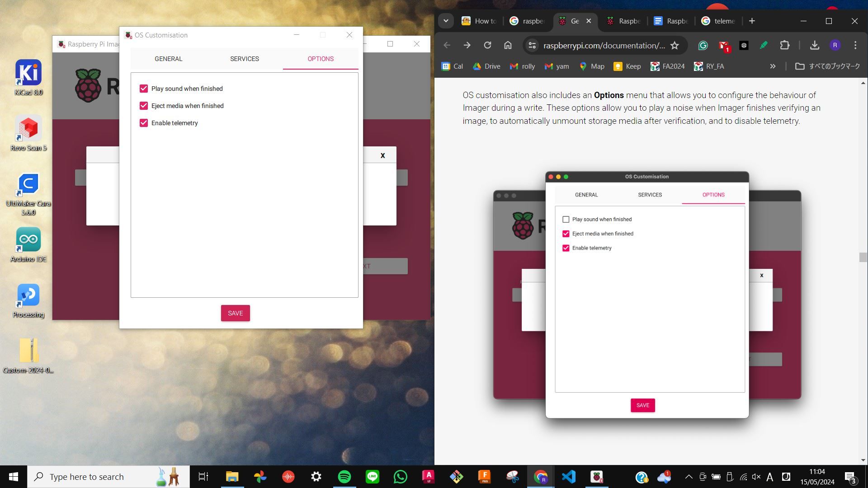Open Spotify from taskbar
This screenshot has width=868, height=488.
(x=344, y=477)
